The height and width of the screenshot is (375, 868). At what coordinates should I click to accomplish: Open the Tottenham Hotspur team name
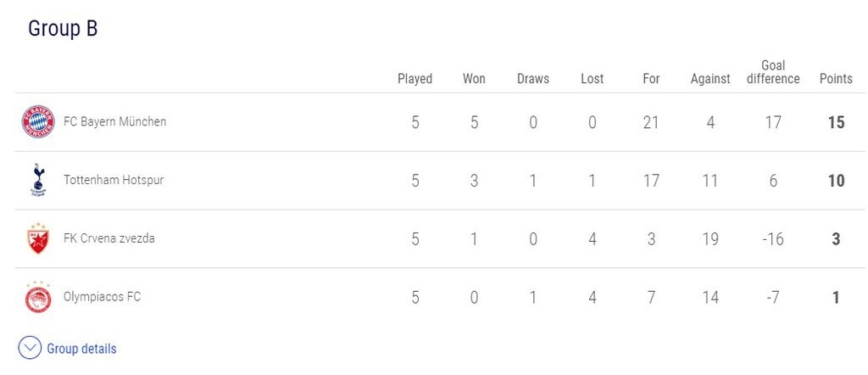114,180
